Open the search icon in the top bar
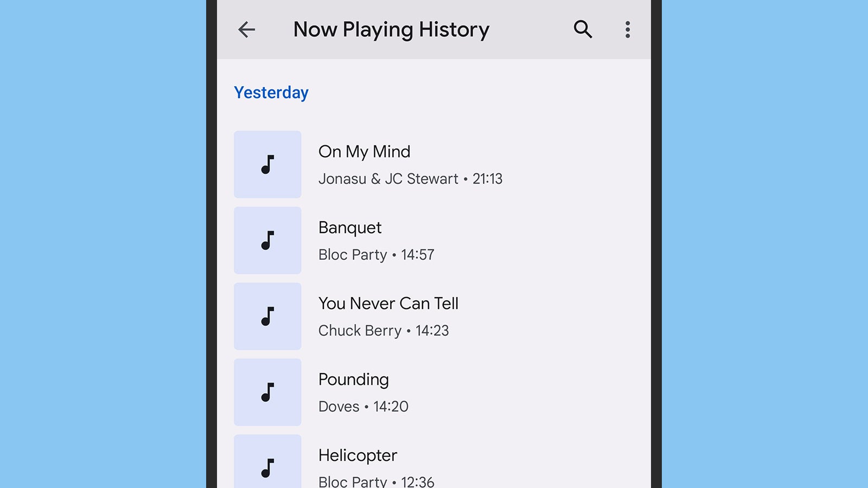The height and width of the screenshot is (488, 868). [x=583, y=30]
